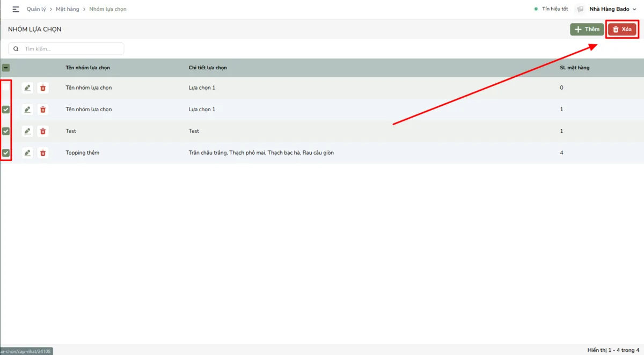Delete the Topping thêm group
This screenshot has height=355, width=644.
(x=43, y=153)
